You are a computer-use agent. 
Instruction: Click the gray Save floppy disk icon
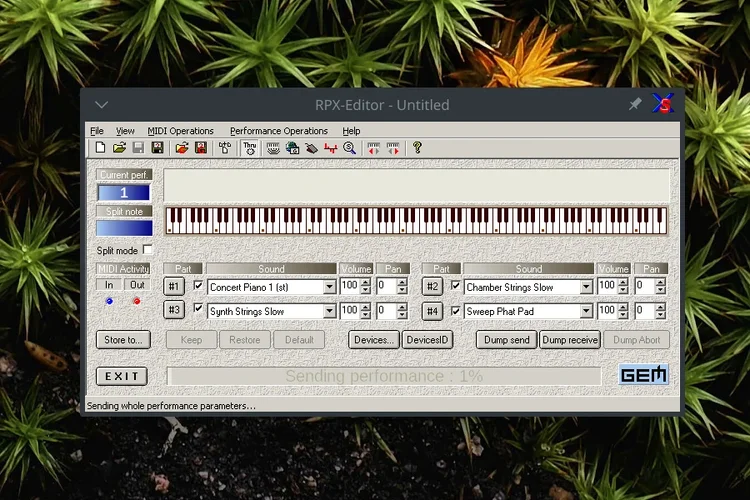pos(138,148)
